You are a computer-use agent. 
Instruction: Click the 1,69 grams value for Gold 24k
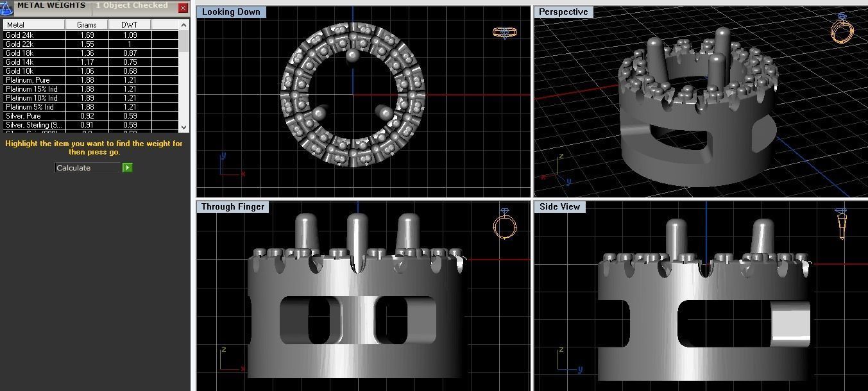(x=87, y=35)
